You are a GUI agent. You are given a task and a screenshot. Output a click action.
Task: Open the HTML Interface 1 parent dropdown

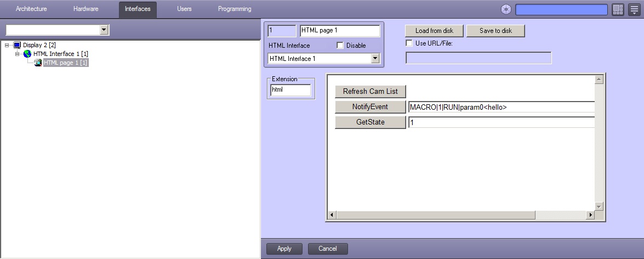point(375,58)
